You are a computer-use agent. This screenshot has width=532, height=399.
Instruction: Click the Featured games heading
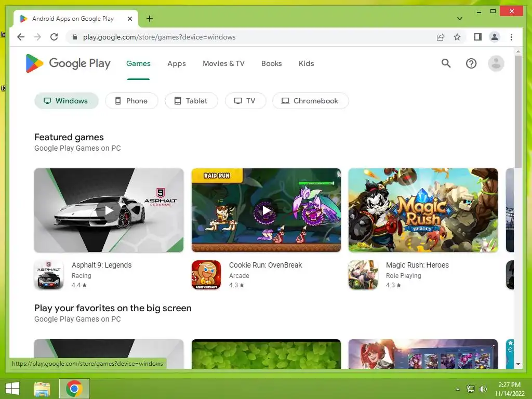(x=69, y=137)
